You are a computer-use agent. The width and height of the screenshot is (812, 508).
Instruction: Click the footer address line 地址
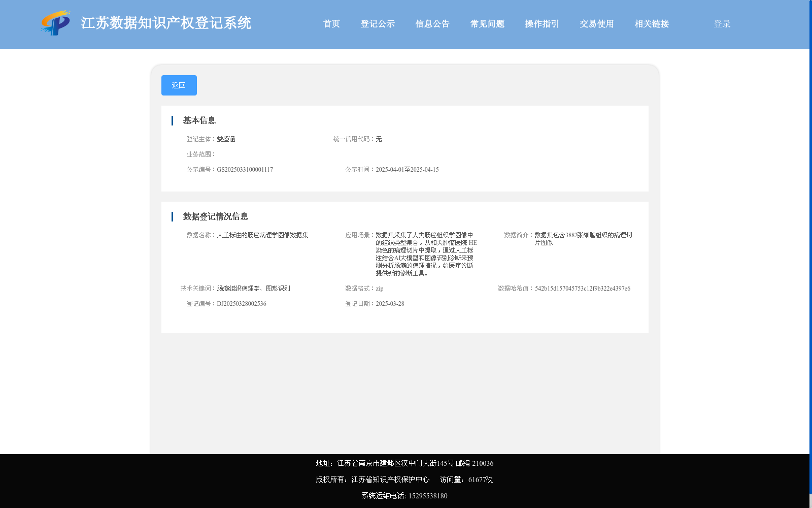coord(404,463)
